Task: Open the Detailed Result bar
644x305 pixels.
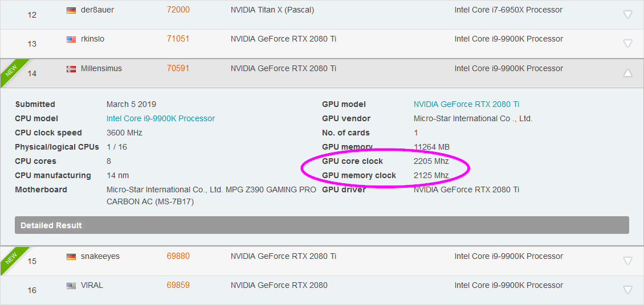Action: [x=321, y=225]
